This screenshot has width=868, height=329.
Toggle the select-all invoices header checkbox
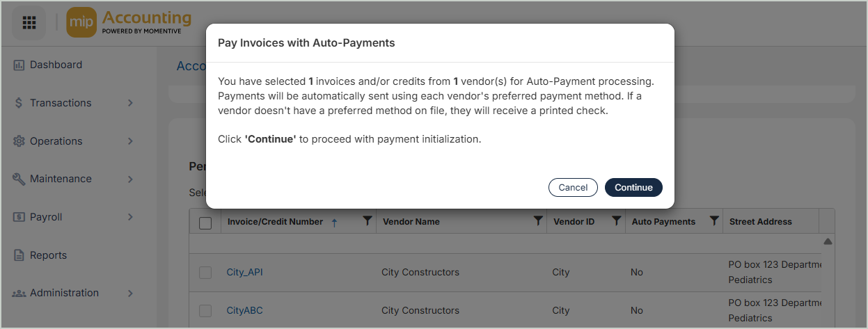click(x=205, y=223)
